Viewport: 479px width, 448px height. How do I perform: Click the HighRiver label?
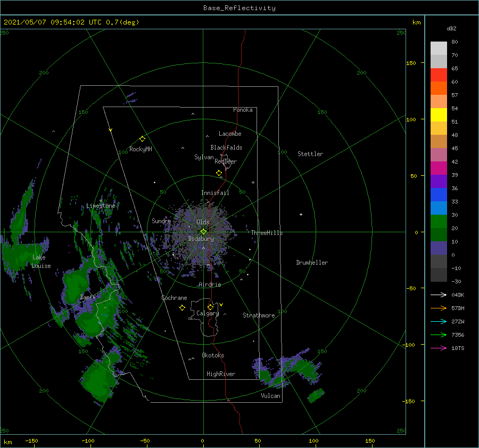pyautogui.click(x=221, y=374)
